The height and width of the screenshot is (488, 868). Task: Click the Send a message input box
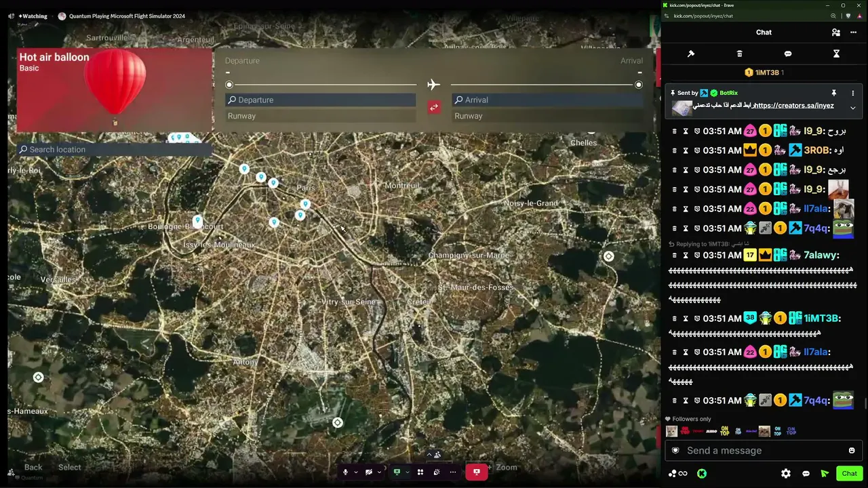764,451
